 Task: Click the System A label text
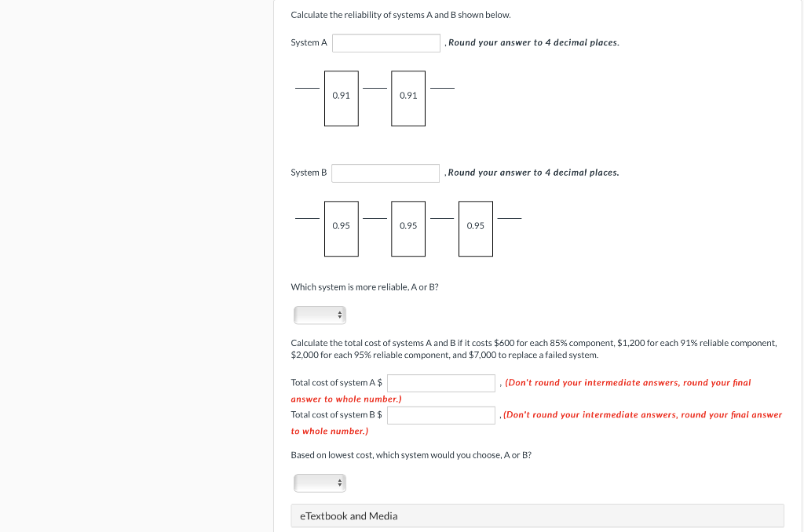point(309,42)
